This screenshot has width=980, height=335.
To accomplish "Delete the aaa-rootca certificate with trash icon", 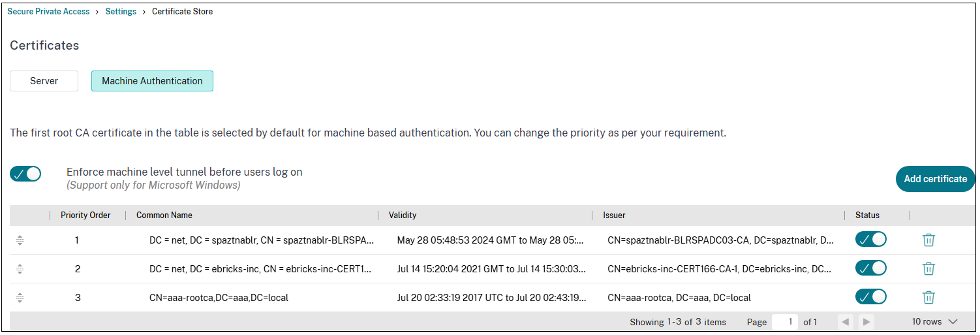I will click(928, 297).
